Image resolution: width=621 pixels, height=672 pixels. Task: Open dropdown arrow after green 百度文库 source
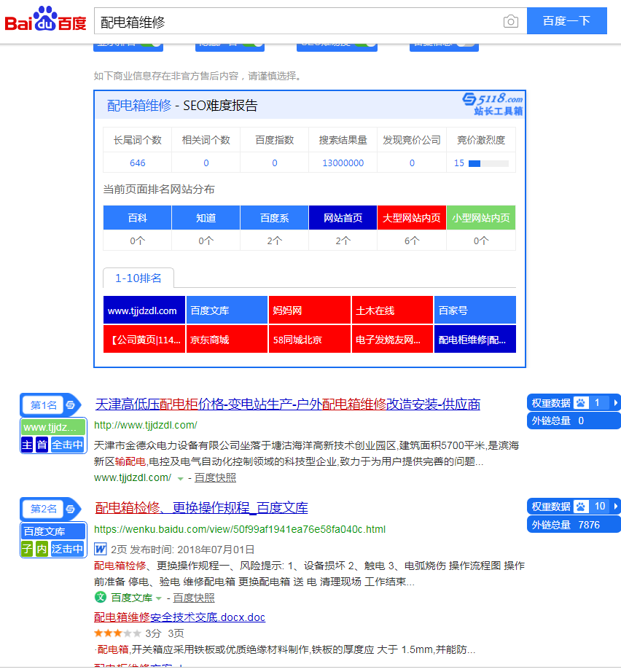click(x=159, y=598)
